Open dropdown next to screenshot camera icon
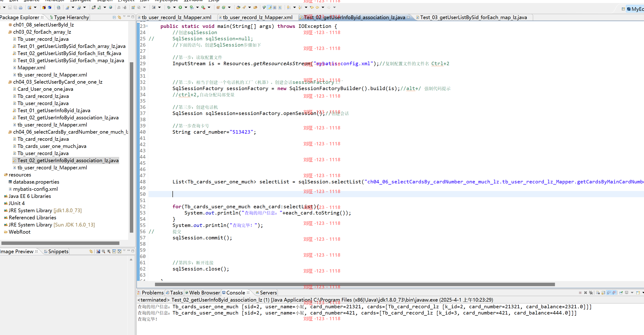Screen dimensions: 644x335 160,8
